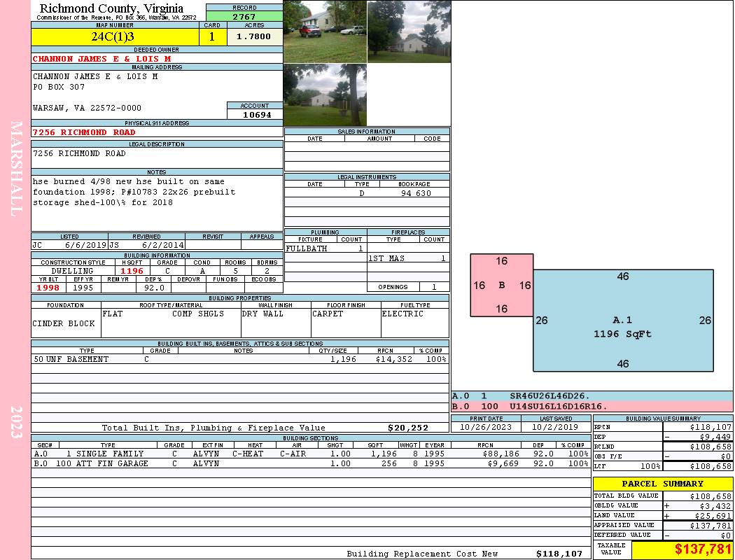This screenshot has height=560, width=735.
Task: Select the blue A.1 1196 SqFt sketch area
Action: [623, 321]
